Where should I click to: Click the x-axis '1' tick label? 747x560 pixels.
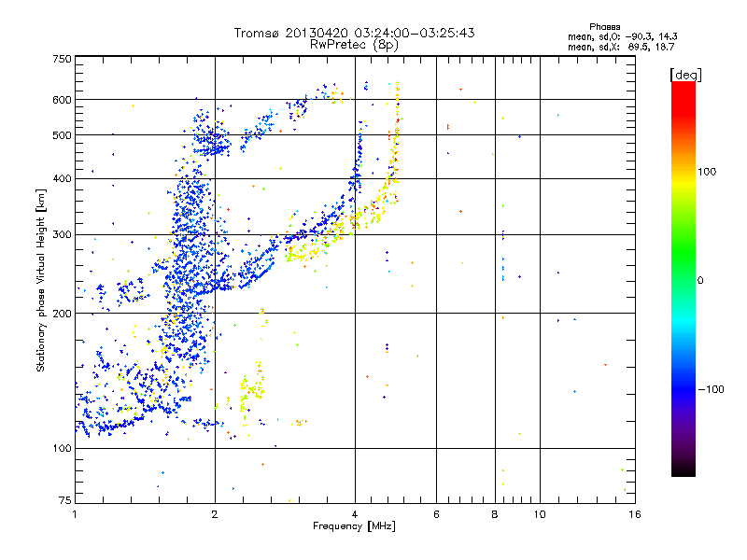pyautogui.click(x=75, y=514)
